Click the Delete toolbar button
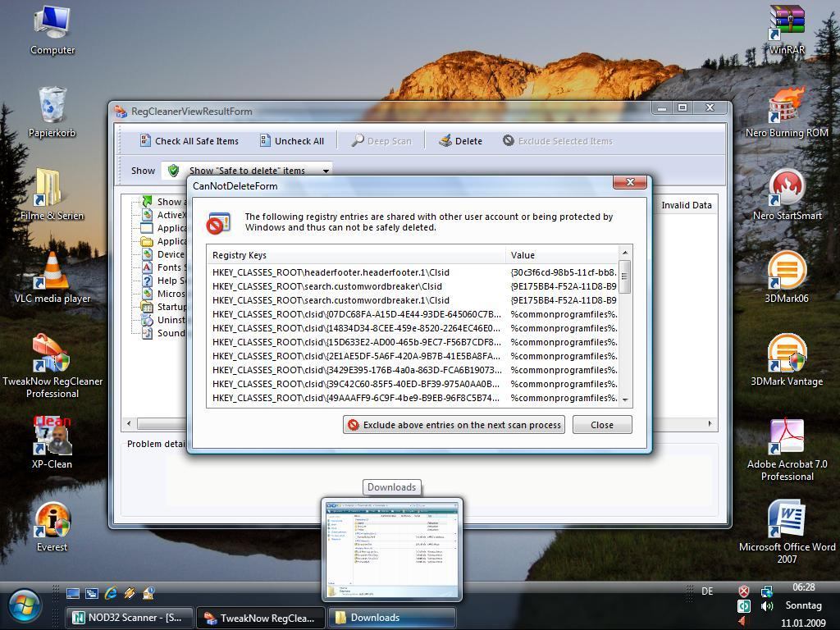 coord(460,141)
